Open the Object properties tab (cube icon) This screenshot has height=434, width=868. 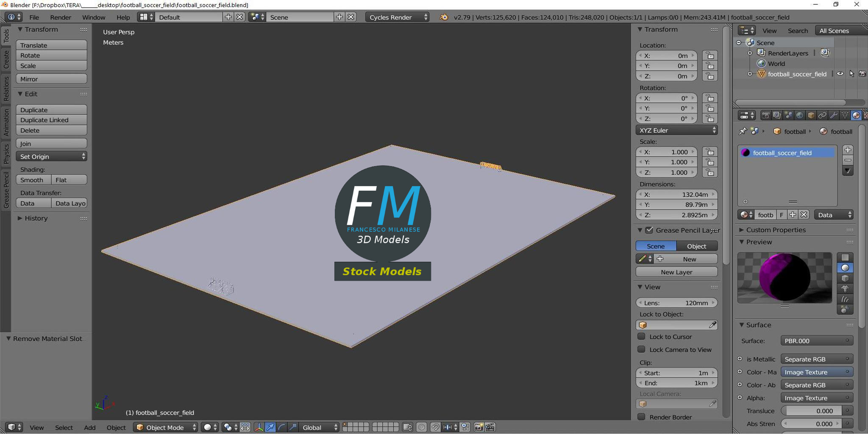coord(811,115)
